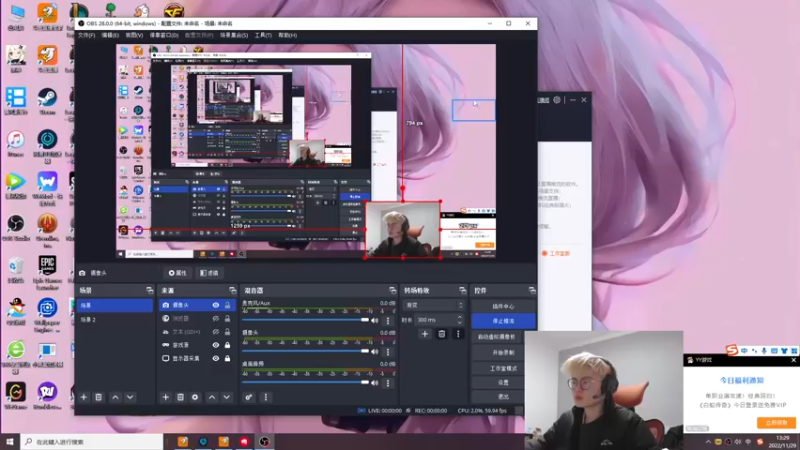Click 摄像头 volume slider in mixer
The image size is (800, 450).
[x=305, y=351]
